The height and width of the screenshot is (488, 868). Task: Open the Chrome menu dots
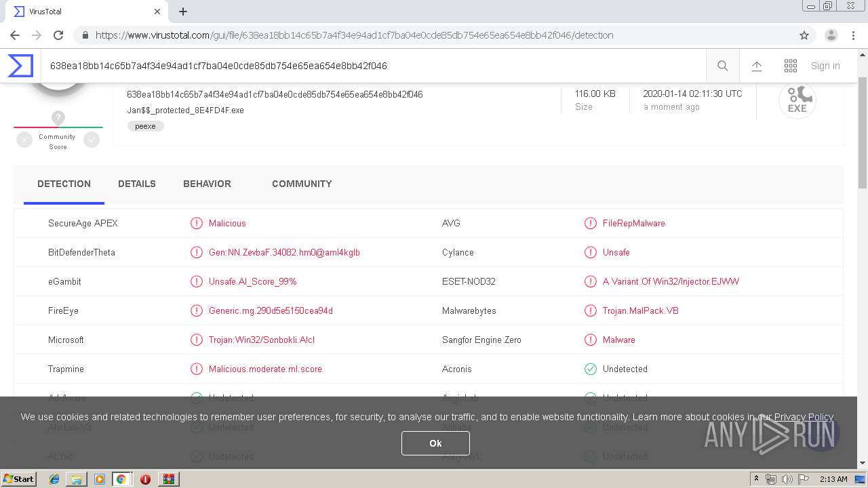click(854, 35)
